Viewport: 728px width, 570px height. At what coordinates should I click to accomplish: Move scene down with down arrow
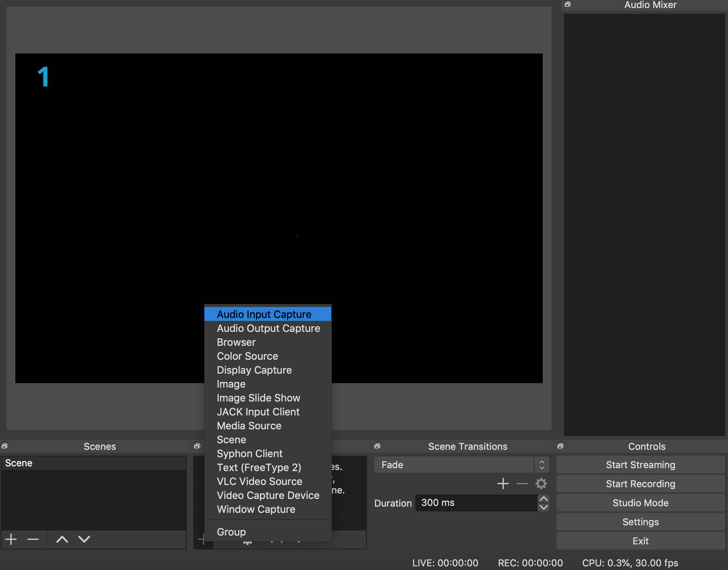coord(84,539)
